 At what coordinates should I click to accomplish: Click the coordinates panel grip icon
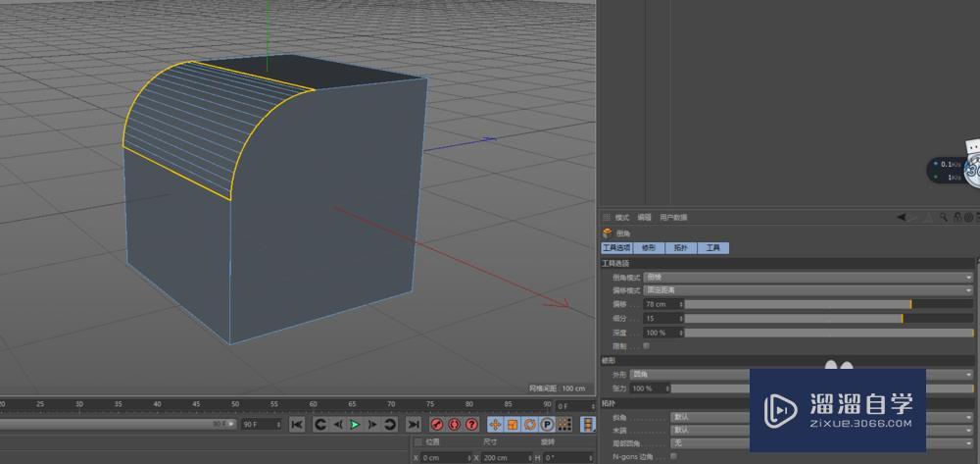point(418,442)
